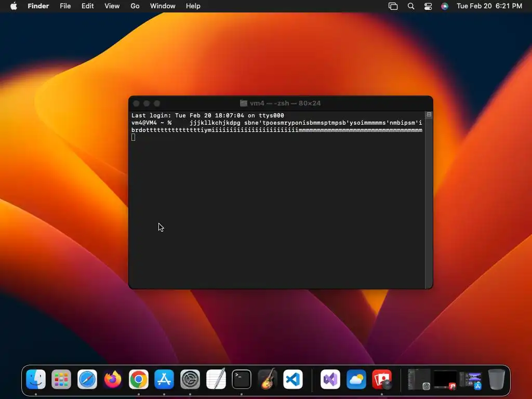Open Visual Studio (purple) from the Dock
The image size is (532, 399).
tap(330, 379)
